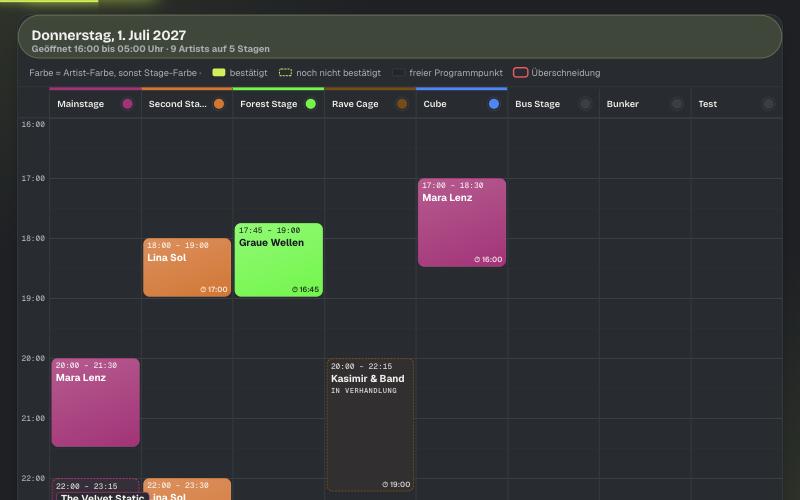Screen dimensions: 800x500
Task: Open Mara Lenz 17:00 - 18:30 Cube slot
Action: [462, 222]
